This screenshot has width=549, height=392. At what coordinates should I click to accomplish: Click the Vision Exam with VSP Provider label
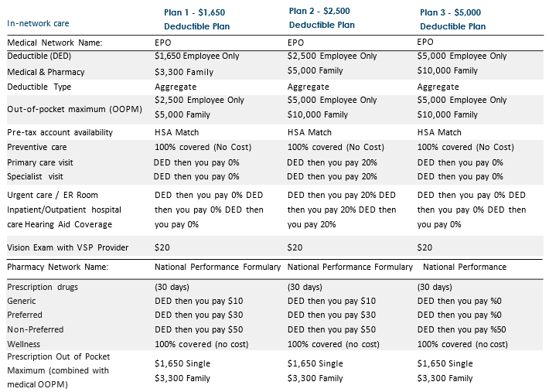(68, 247)
